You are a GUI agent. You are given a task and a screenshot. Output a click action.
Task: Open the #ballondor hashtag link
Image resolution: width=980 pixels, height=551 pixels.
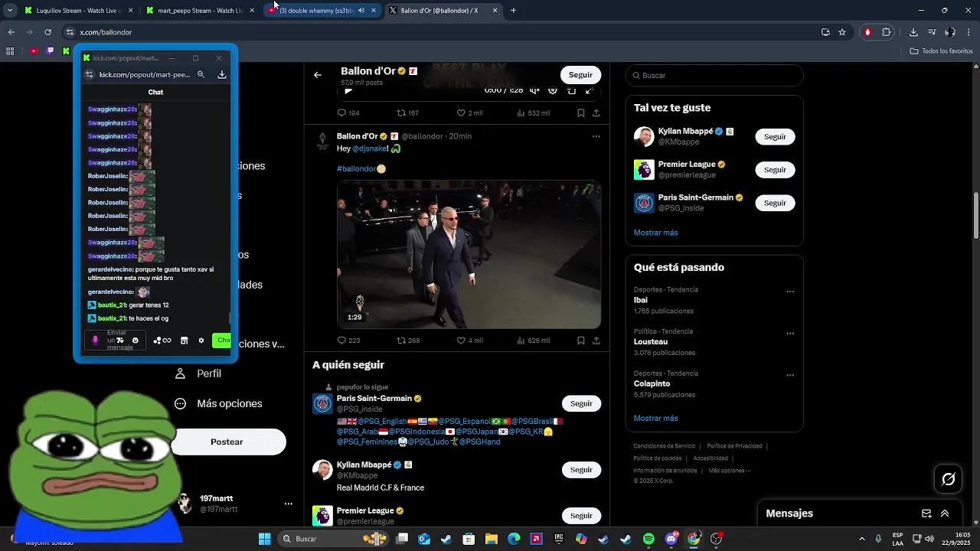(356, 168)
